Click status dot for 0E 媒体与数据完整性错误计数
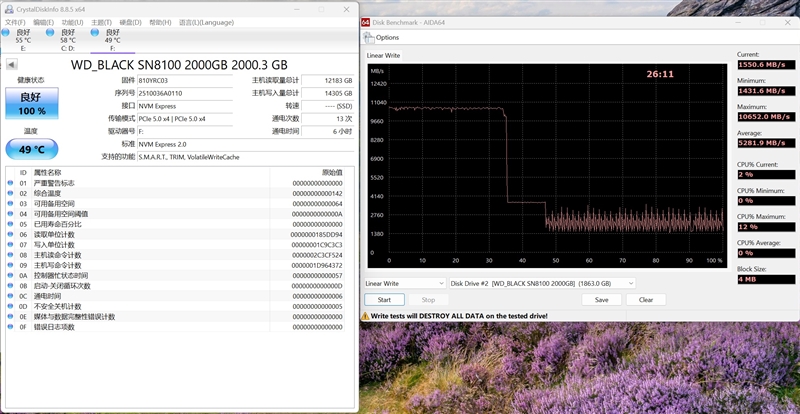Image resolution: width=800 pixels, height=414 pixels. coord(10,316)
